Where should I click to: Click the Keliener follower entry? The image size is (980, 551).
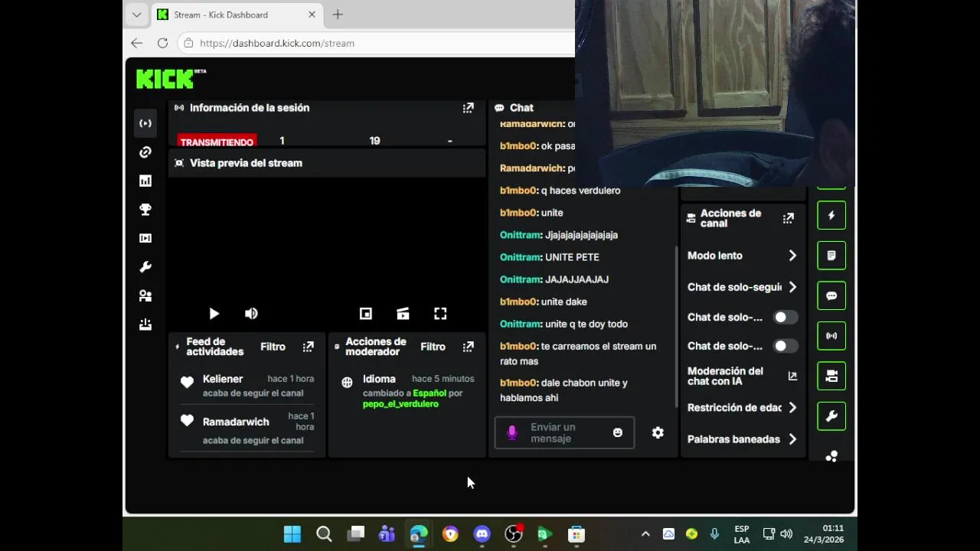click(x=248, y=386)
